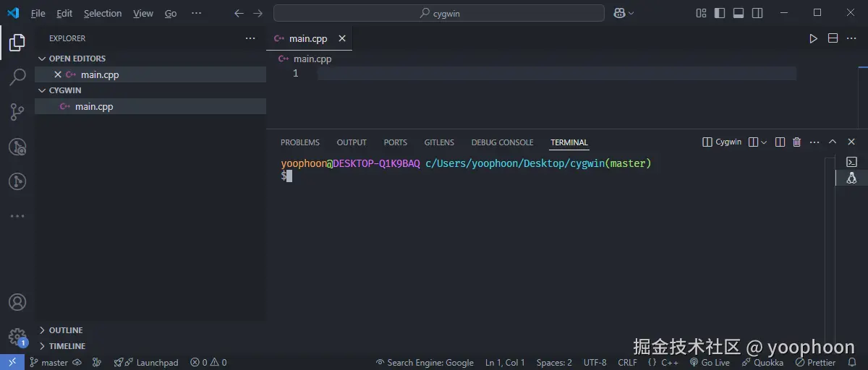Image resolution: width=868 pixels, height=370 pixels.
Task: Open the Copilot dropdown chevron
Action: pos(631,13)
